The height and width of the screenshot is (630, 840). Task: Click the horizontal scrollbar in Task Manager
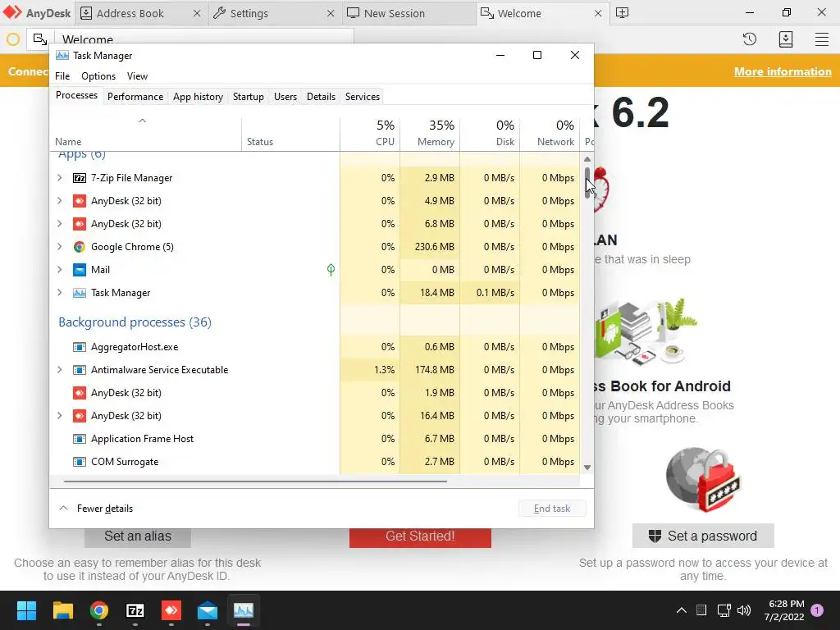(255, 482)
